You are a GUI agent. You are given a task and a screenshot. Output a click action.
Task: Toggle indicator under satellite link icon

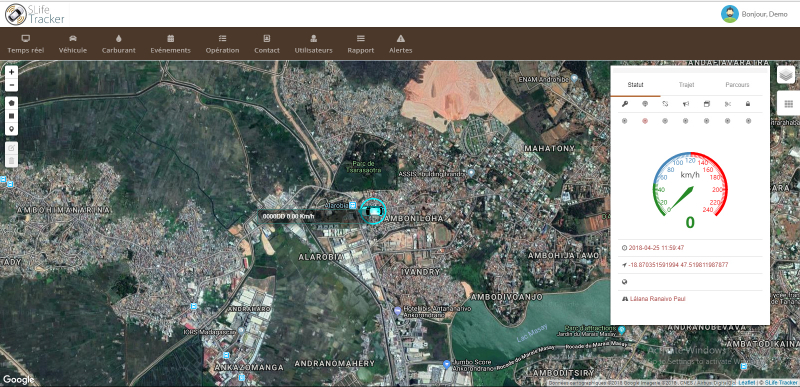pyautogui.click(x=665, y=121)
